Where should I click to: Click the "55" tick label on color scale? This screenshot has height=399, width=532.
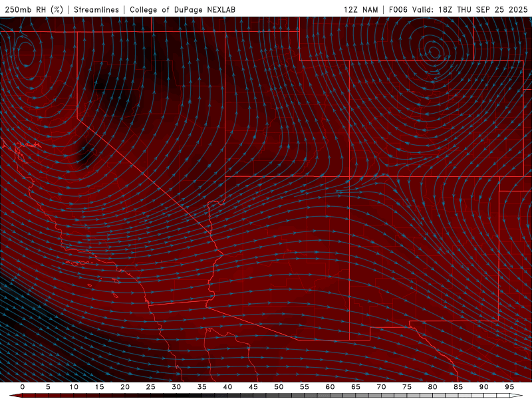(x=305, y=387)
